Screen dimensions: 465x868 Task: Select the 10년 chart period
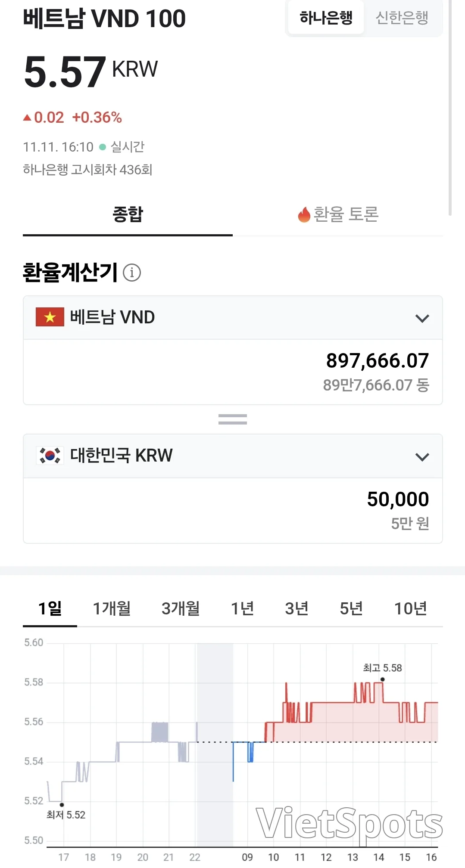411,608
